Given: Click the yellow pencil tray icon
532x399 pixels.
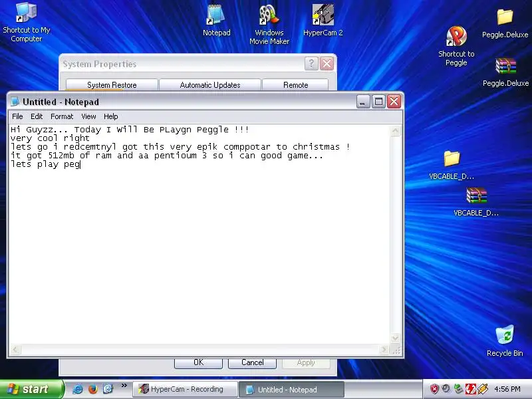Looking at the screenshot, I should (x=483, y=389).
